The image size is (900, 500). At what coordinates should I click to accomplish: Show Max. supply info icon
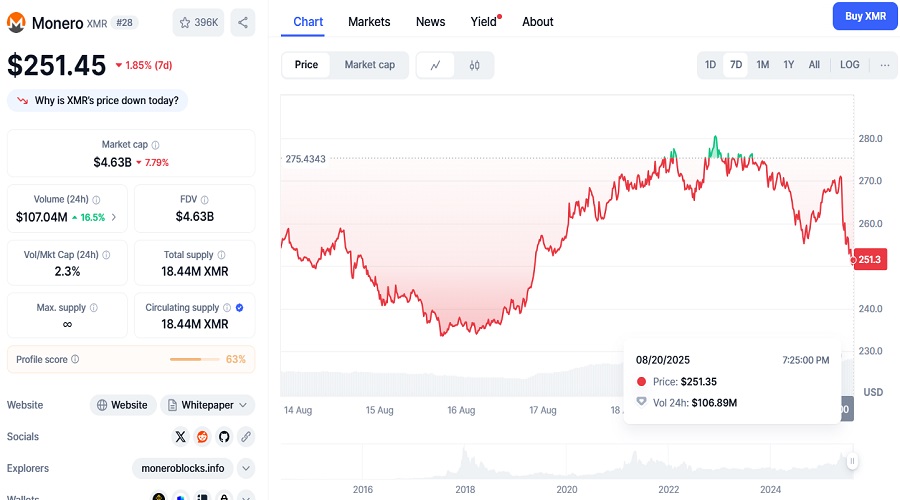pos(94,308)
